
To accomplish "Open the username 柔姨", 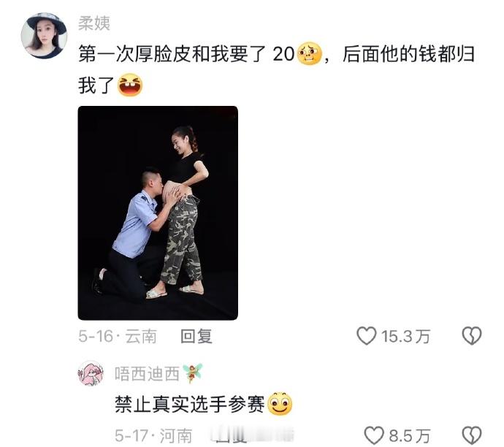I will (x=94, y=23).
